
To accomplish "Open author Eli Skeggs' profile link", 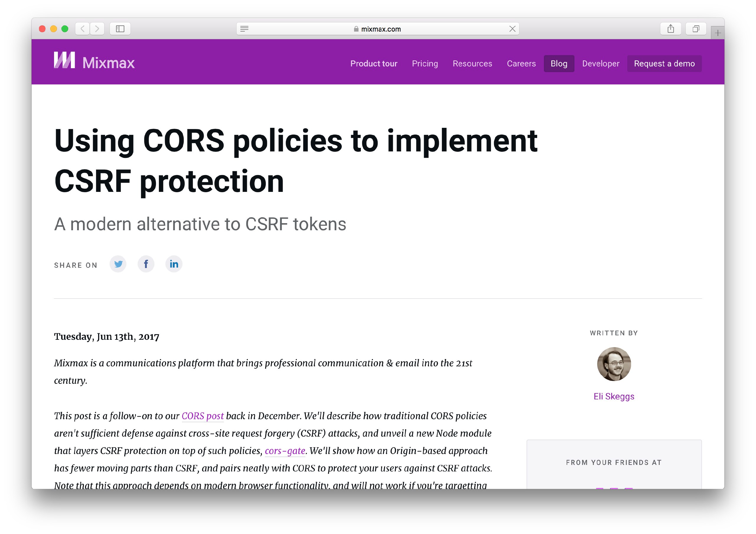I will [x=614, y=396].
